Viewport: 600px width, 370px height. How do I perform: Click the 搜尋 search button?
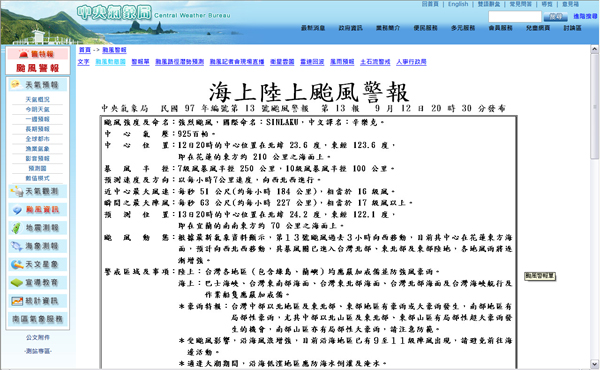point(555,17)
